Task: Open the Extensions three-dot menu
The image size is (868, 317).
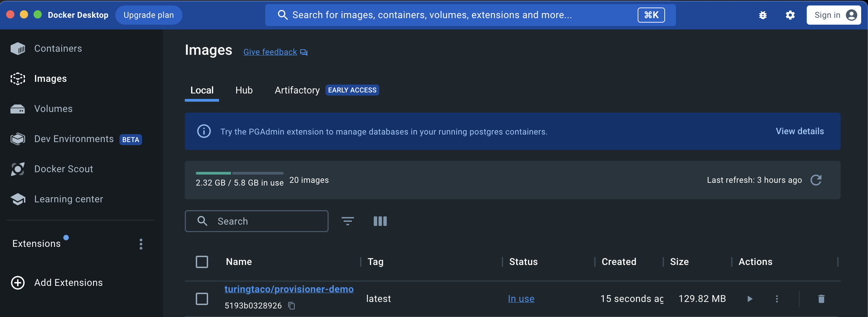Action: tap(141, 244)
